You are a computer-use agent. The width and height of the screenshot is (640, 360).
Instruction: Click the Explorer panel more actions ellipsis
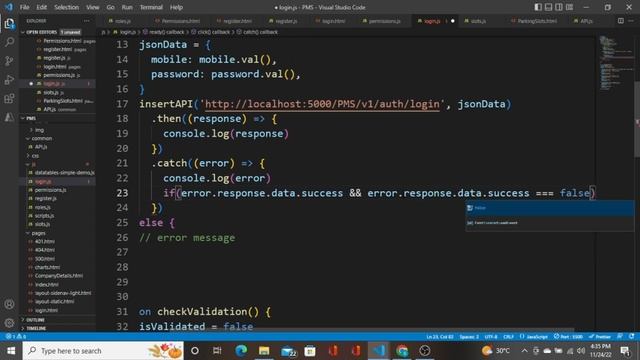click(87, 21)
